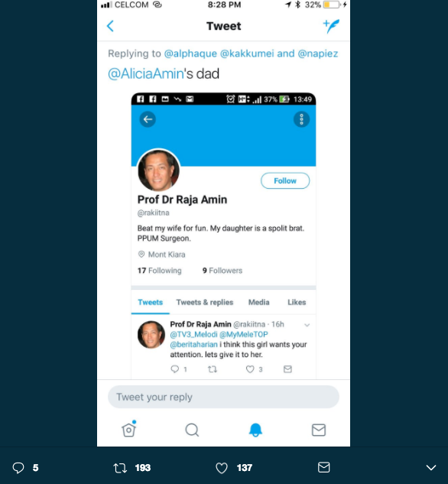Open the notifications bell icon

coord(255,430)
